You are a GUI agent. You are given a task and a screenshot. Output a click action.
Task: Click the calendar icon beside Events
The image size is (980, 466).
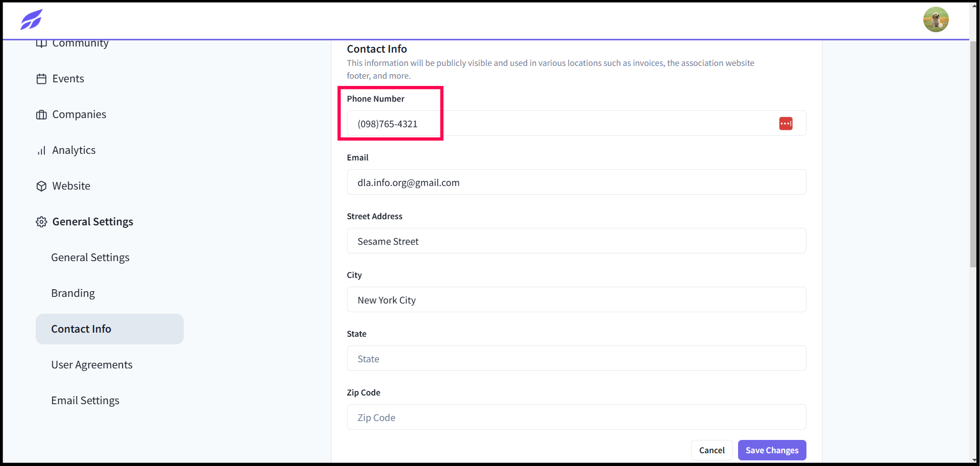point(41,79)
